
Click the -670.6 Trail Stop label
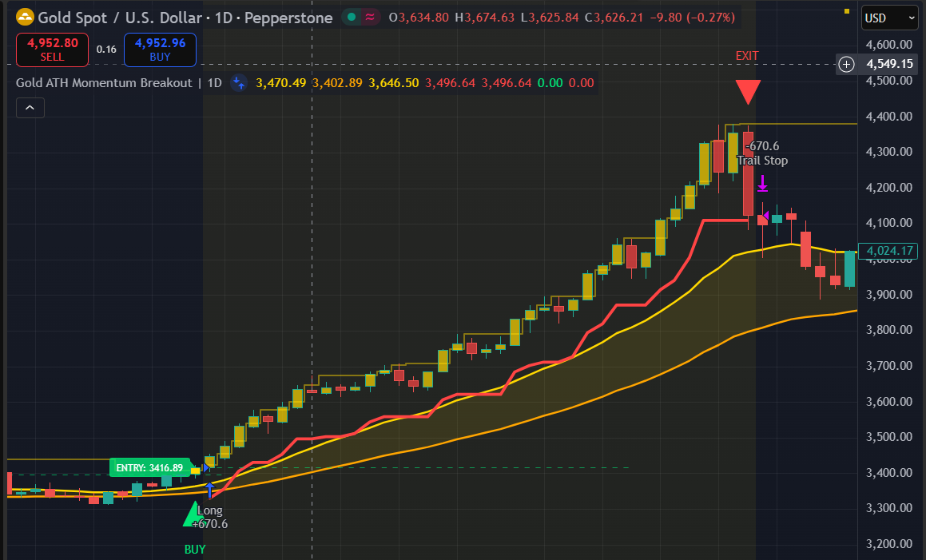coord(762,153)
